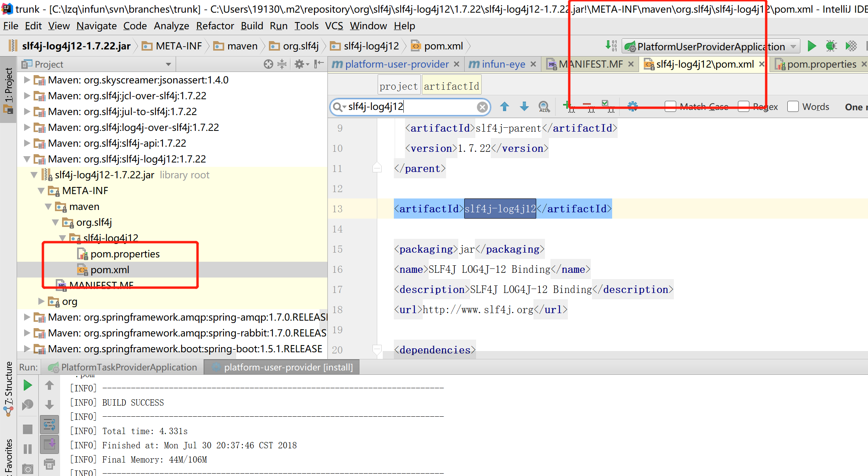Click the build project arrow icon
This screenshot has height=476, width=868.
[x=611, y=46]
